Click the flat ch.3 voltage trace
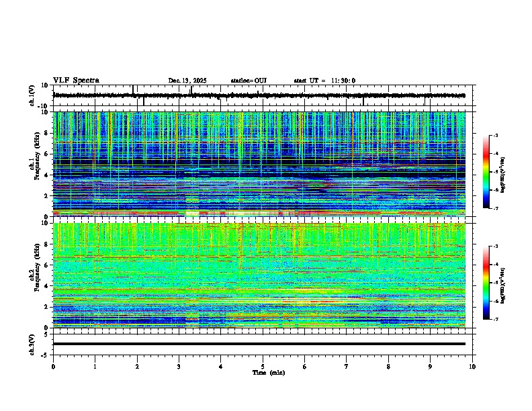The height and width of the screenshot is (411, 532). point(259,344)
